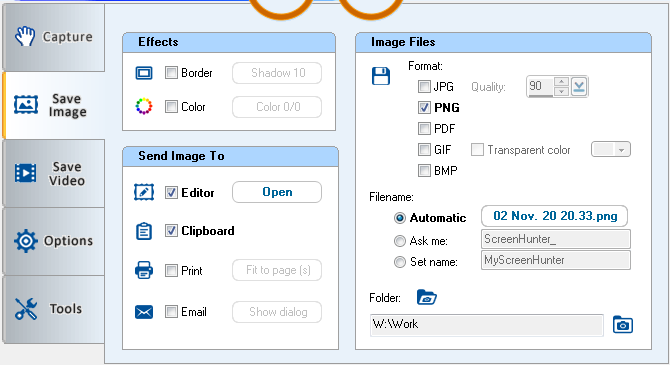This screenshot has height=365, width=670.
Task: Enable the Border effect checkbox
Action: (171, 73)
